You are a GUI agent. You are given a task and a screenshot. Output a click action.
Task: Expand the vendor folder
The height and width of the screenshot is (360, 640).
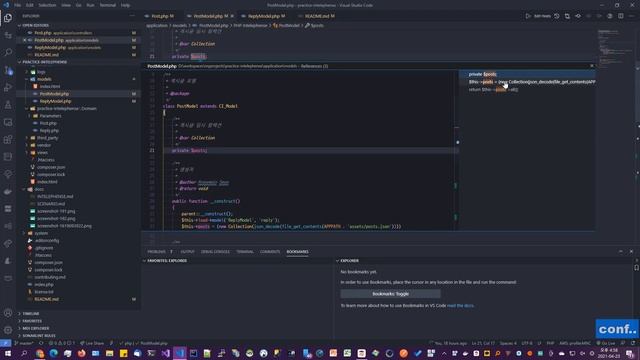pos(44,145)
